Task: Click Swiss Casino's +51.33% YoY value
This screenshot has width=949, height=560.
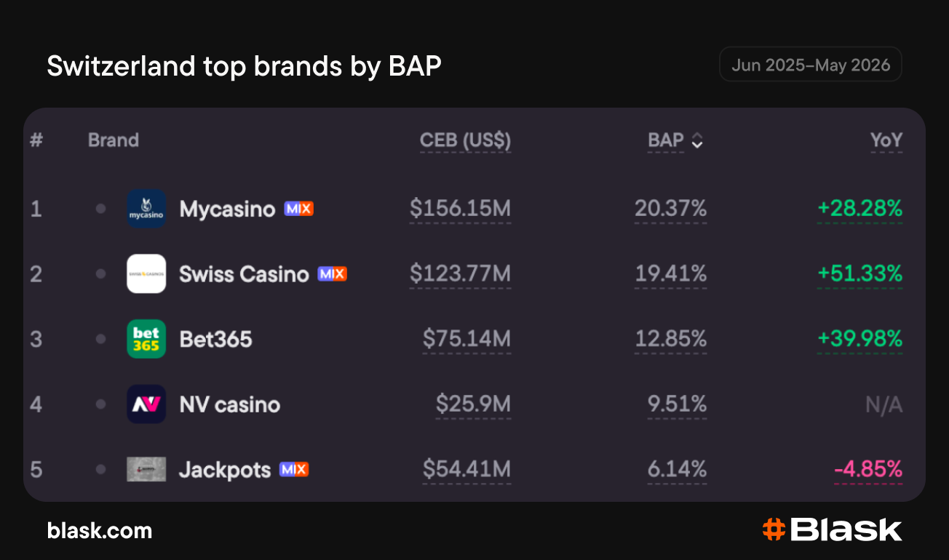Action: pyautogui.click(x=859, y=274)
